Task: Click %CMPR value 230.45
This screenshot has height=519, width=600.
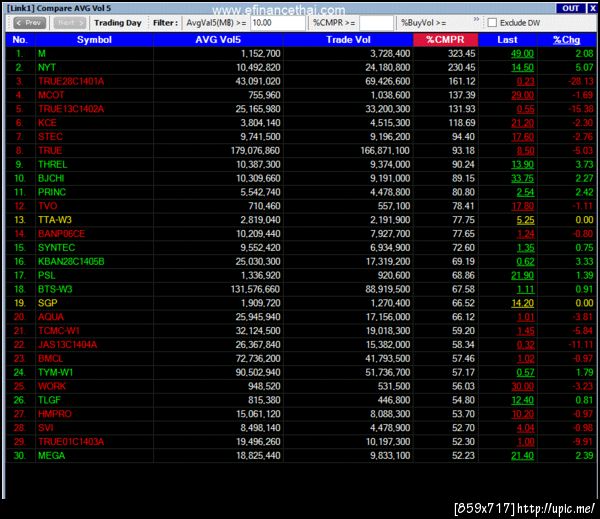Action: click(461, 68)
